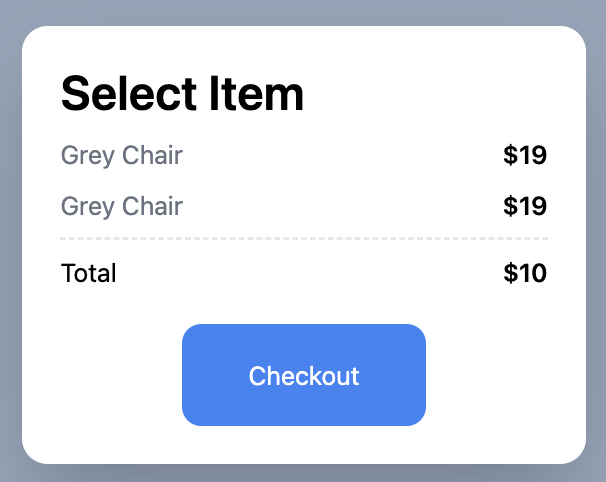Click the Select Item heading

182,94
